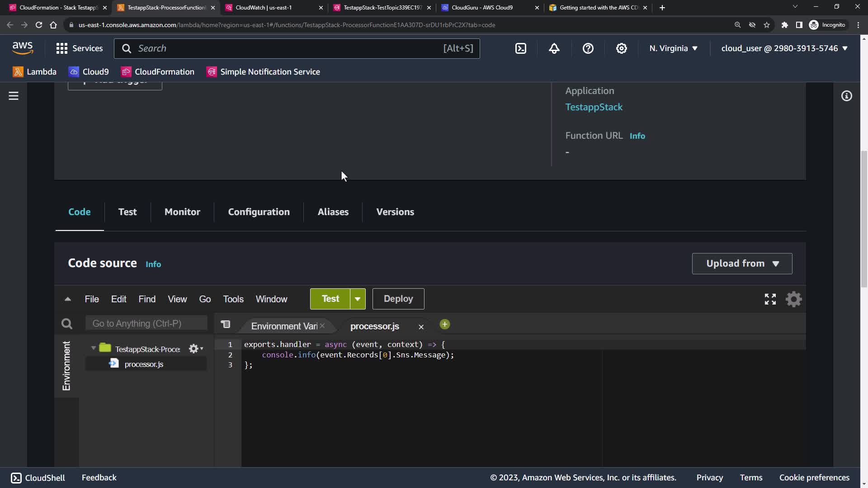The image size is (868, 488).
Task: Open the info panel icon at right
Action: (x=846, y=96)
